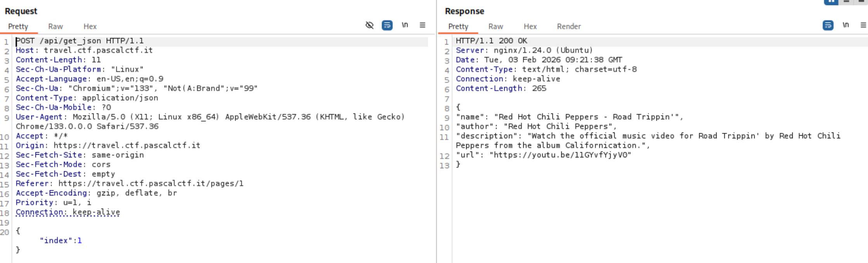The image size is (868, 263).
Task: Show non-printable \n characters in Response
Action: [845, 25]
